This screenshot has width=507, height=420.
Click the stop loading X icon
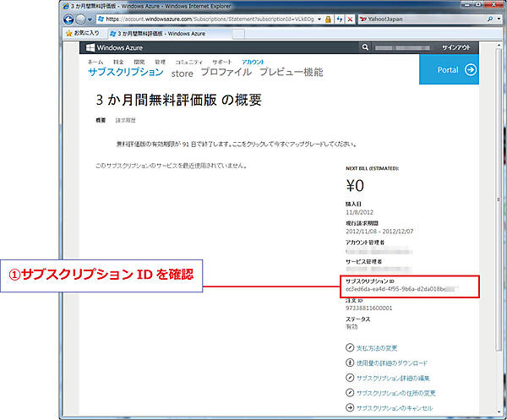coord(348,18)
